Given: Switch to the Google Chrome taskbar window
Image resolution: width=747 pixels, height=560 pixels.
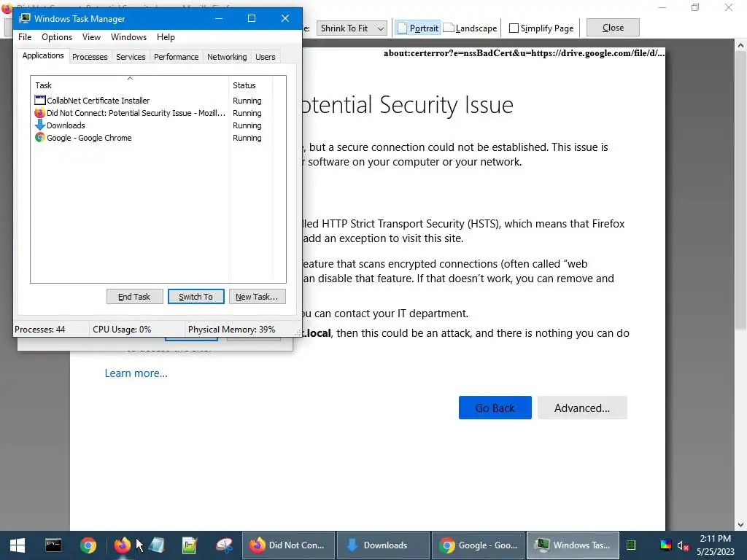Looking at the screenshot, I should (x=478, y=545).
